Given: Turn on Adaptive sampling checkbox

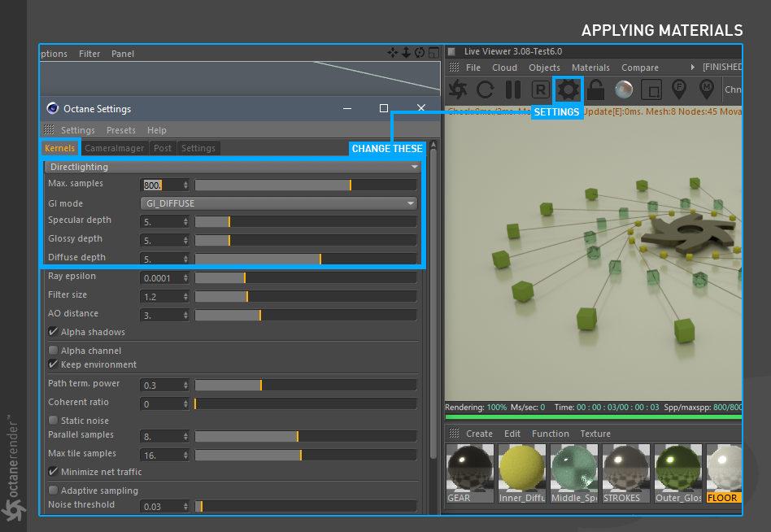Looking at the screenshot, I should [x=54, y=491].
